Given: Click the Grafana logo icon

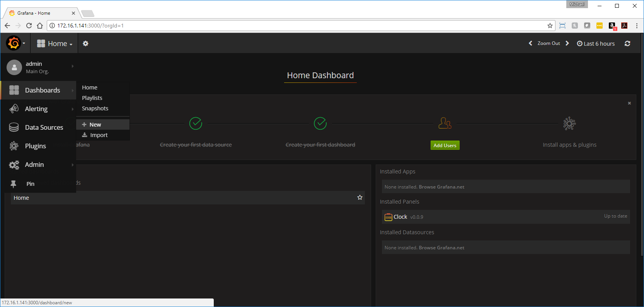Looking at the screenshot, I should (x=14, y=43).
